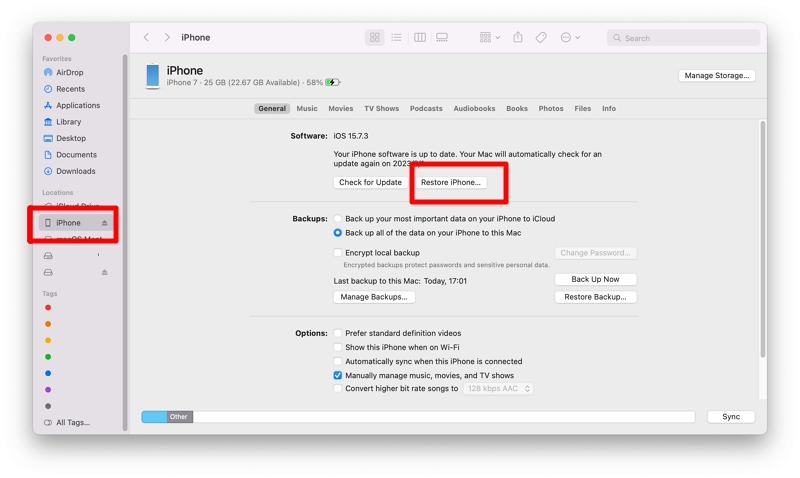Enable automatically sync when connected
This screenshot has height=478, width=800.
[x=338, y=361]
